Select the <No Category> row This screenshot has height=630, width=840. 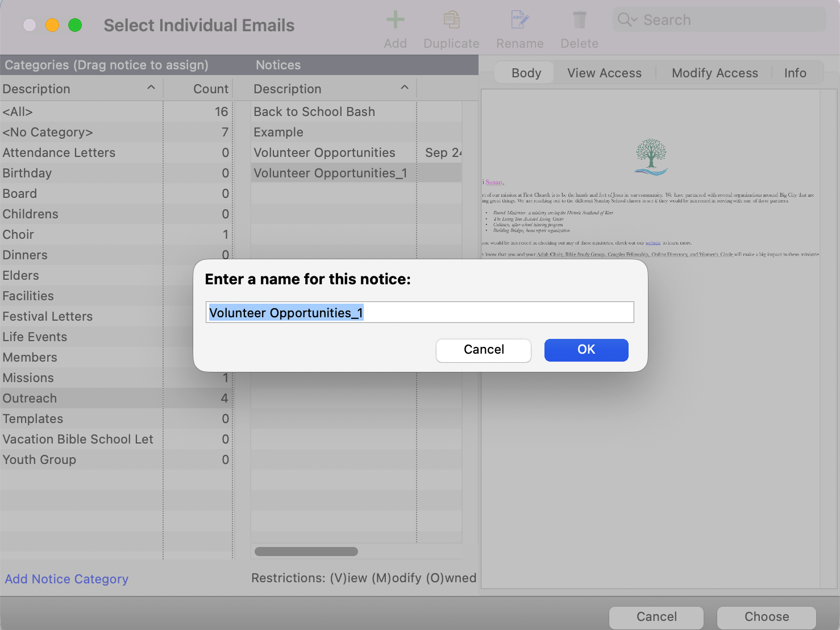[116, 132]
